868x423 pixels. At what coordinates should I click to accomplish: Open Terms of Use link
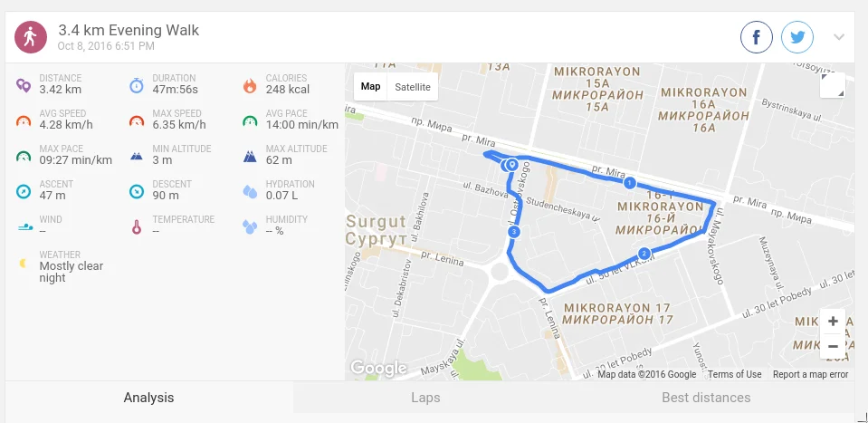tap(735, 374)
